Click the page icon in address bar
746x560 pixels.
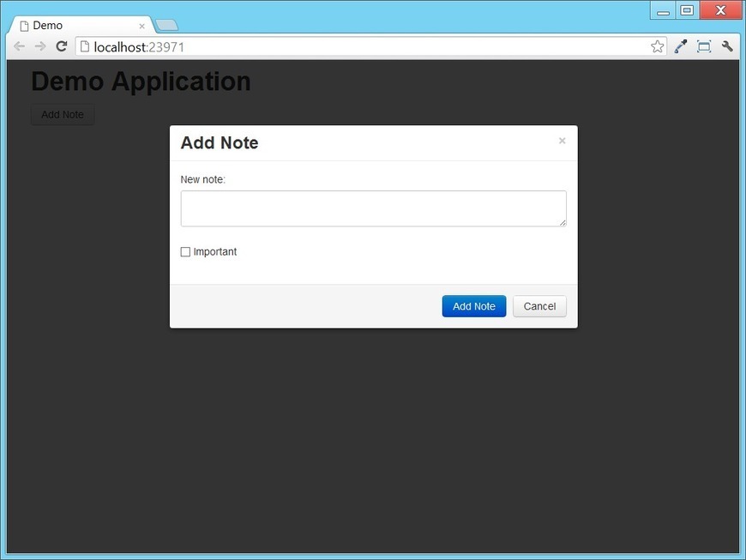pyautogui.click(x=85, y=46)
